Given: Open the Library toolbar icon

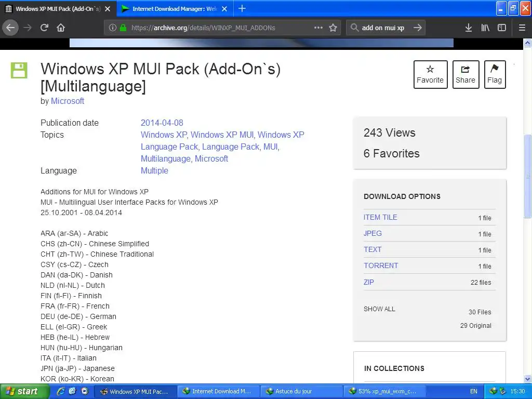Looking at the screenshot, I should tap(485, 28).
